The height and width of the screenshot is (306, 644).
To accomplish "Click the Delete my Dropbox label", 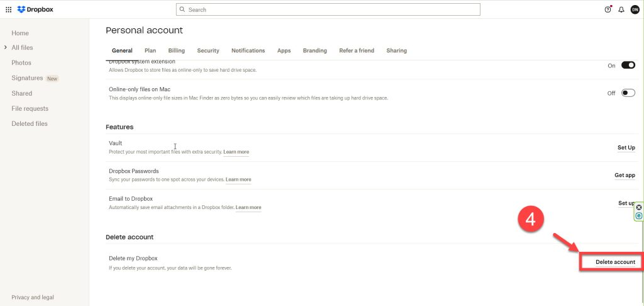I will (133, 258).
